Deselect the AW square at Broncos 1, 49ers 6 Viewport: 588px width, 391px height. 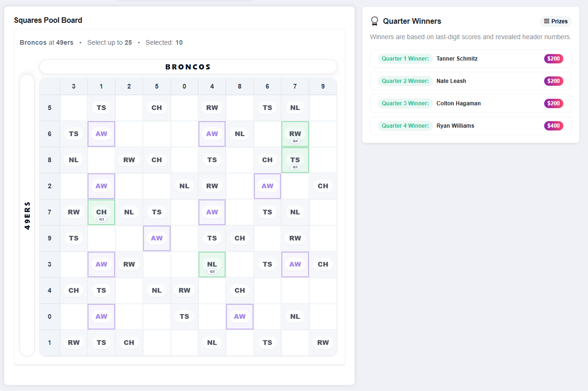(x=101, y=134)
